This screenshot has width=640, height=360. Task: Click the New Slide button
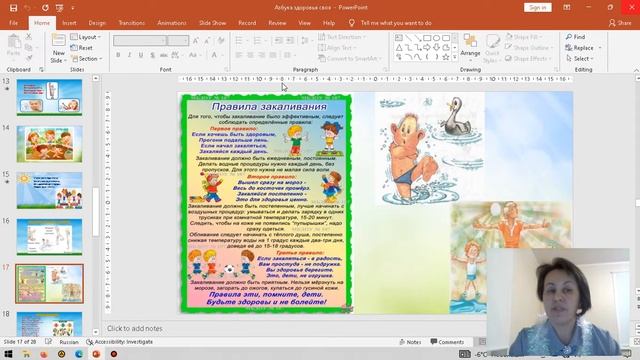click(58, 48)
